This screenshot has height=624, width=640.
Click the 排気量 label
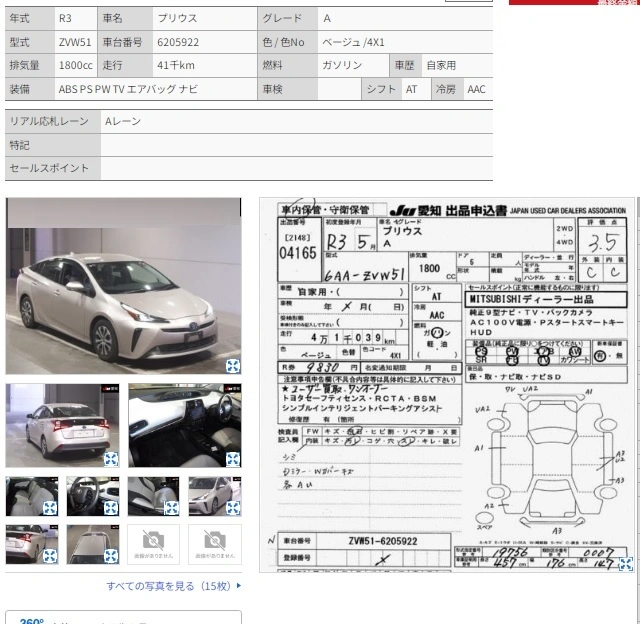[24, 65]
